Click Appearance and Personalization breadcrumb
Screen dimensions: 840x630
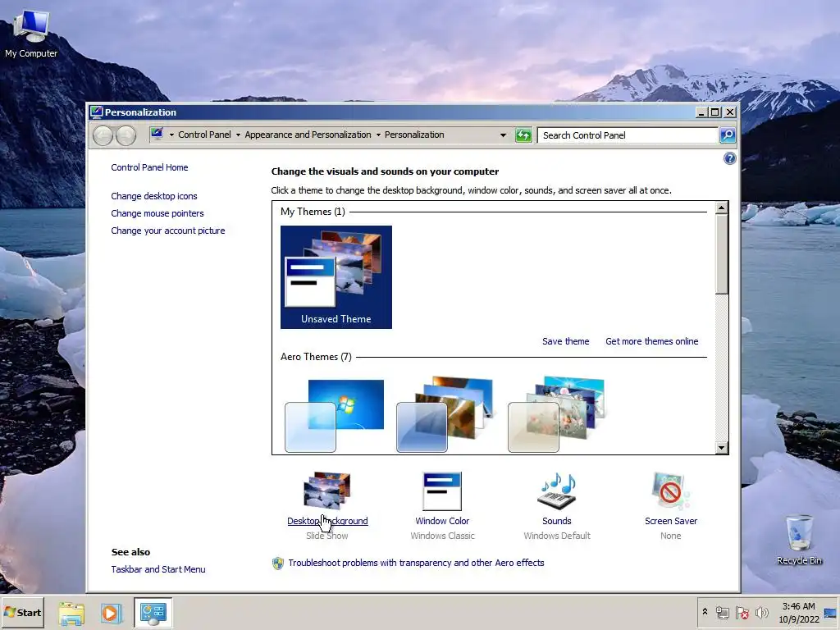pos(308,135)
